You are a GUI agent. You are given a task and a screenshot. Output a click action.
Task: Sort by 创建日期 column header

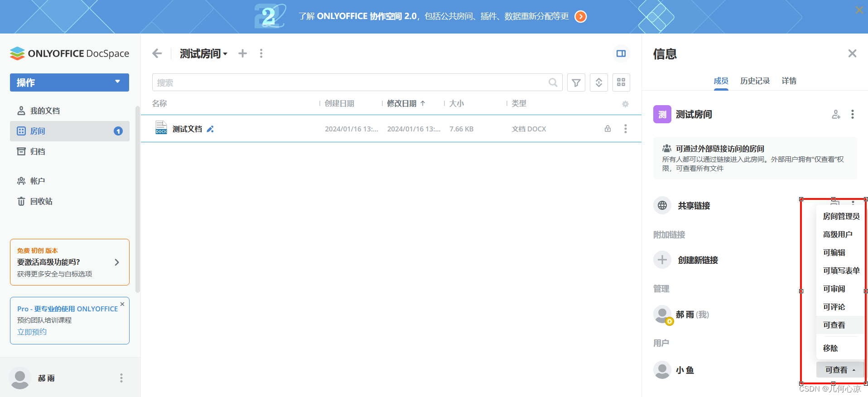coord(339,103)
